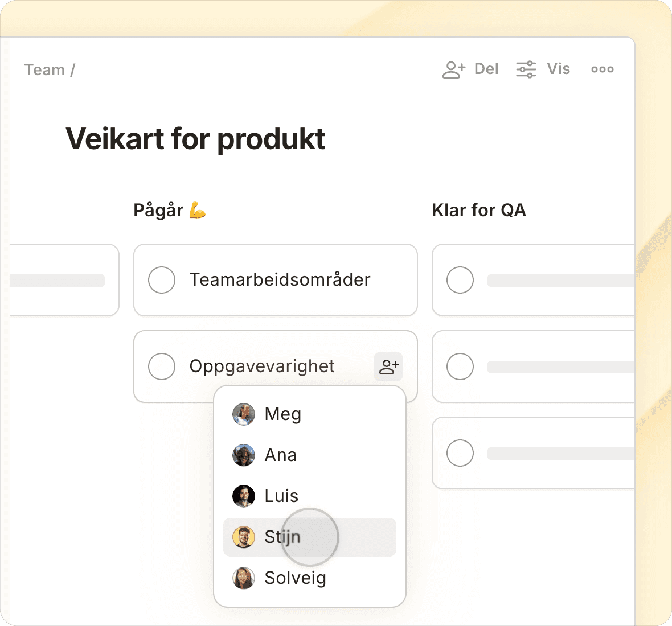Click the Del share button label

486,69
